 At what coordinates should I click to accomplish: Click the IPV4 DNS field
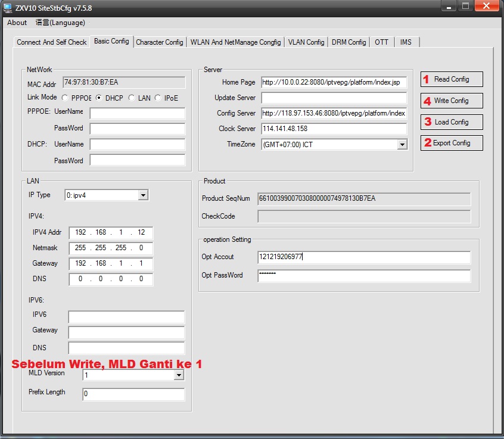(111, 279)
